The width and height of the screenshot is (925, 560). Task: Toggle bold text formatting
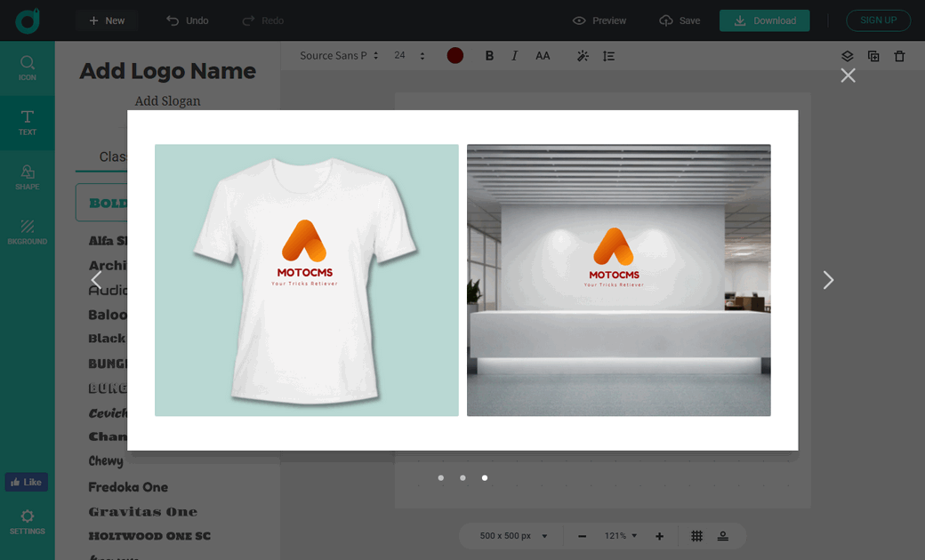[489, 56]
